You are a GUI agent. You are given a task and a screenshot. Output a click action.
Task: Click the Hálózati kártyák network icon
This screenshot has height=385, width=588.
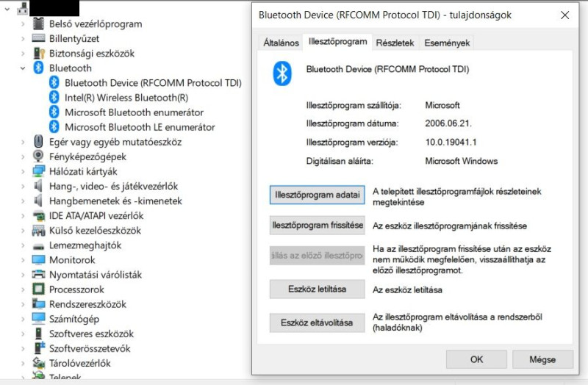(x=38, y=171)
